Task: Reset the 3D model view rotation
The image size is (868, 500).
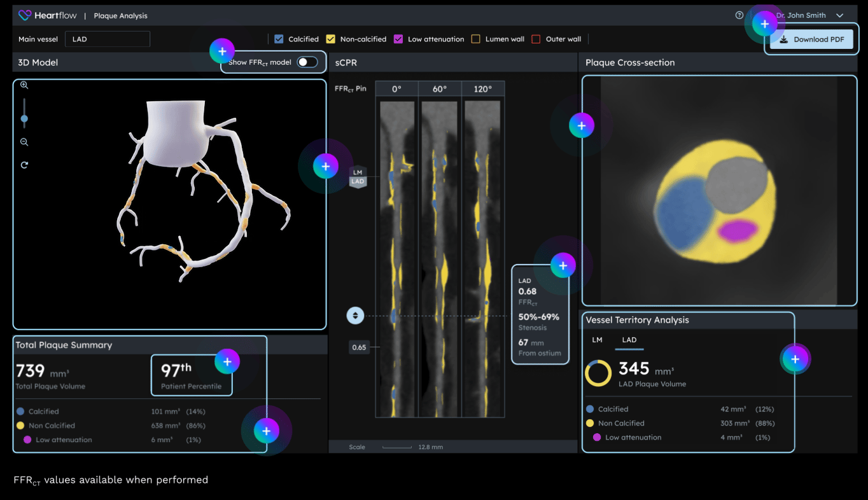Action: 24,165
